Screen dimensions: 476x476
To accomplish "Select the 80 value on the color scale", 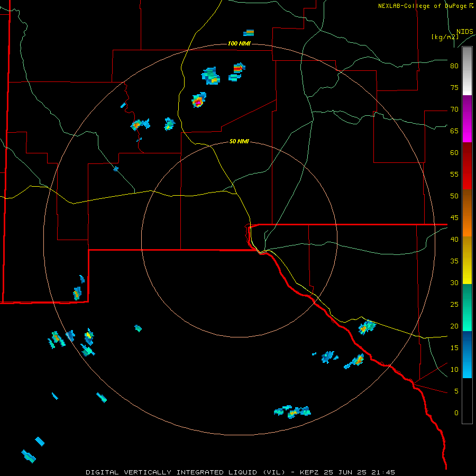I will click(454, 66).
